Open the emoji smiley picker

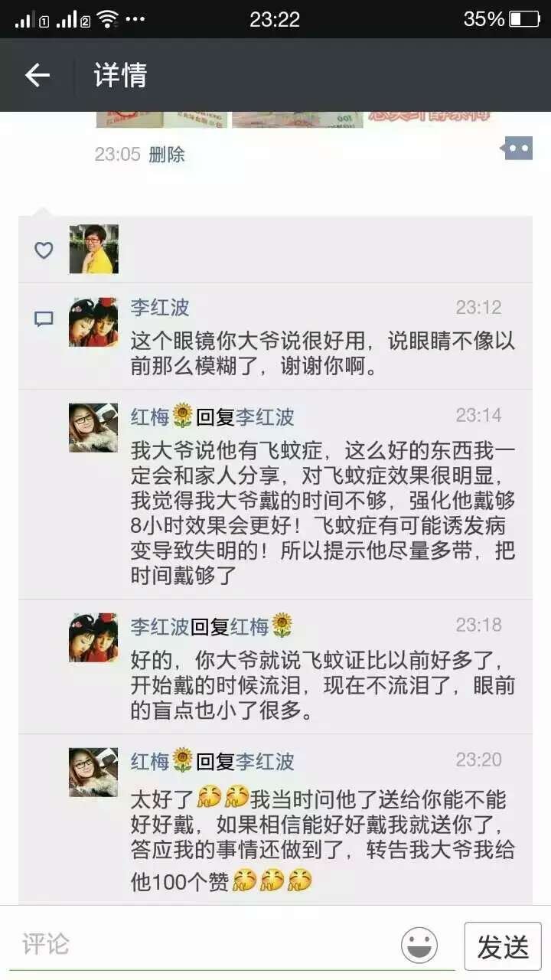pos(419,945)
